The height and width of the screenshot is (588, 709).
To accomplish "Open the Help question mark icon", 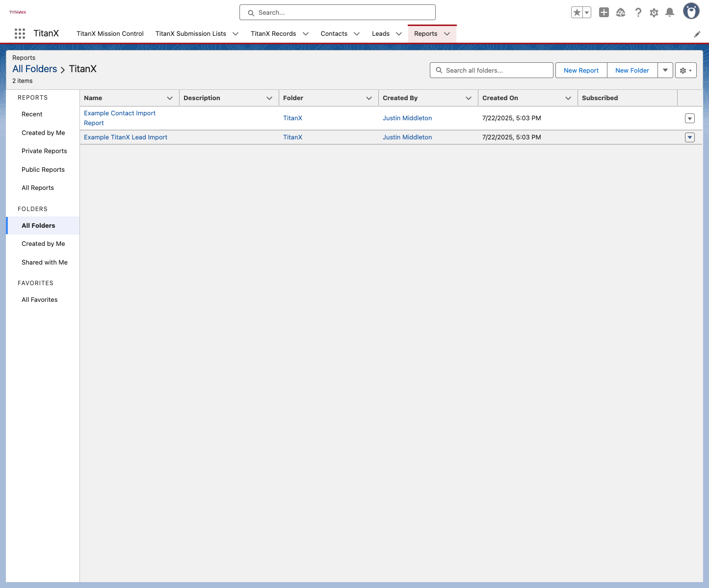I will (x=638, y=13).
